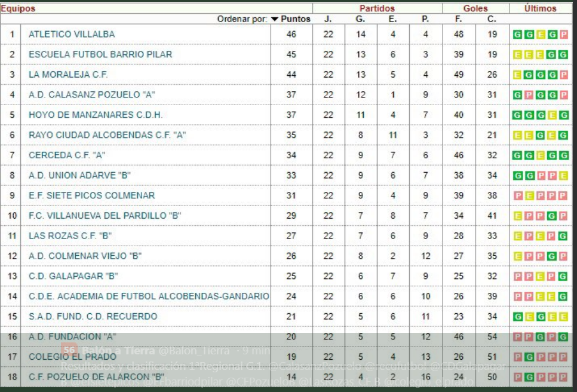This screenshot has width=577, height=392.
Task: Click the last green G icon for C.D. Galapagar "B"
Action: tap(563, 277)
